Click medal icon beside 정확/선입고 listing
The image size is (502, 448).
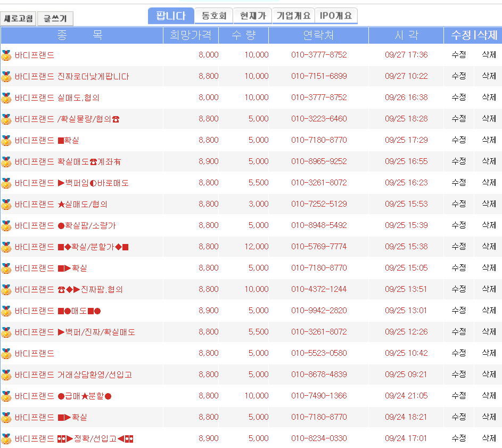tap(6, 438)
